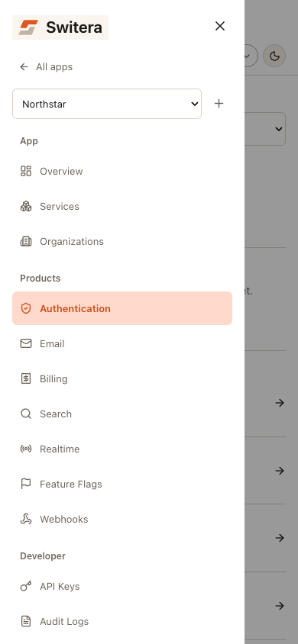298x644 pixels.
Task: Click the App section heading
Action: pos(29,141)
